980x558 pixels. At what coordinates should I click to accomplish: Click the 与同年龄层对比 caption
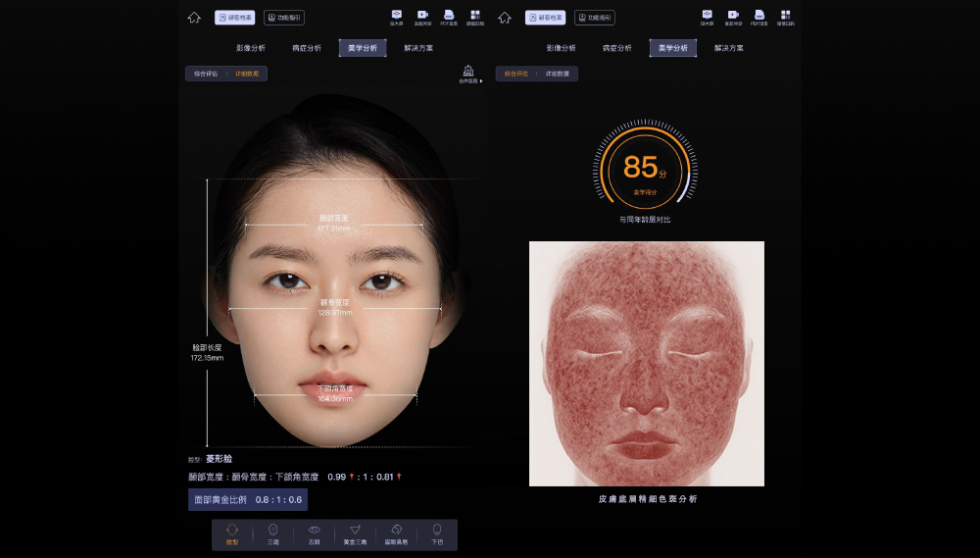coord(645,220)
